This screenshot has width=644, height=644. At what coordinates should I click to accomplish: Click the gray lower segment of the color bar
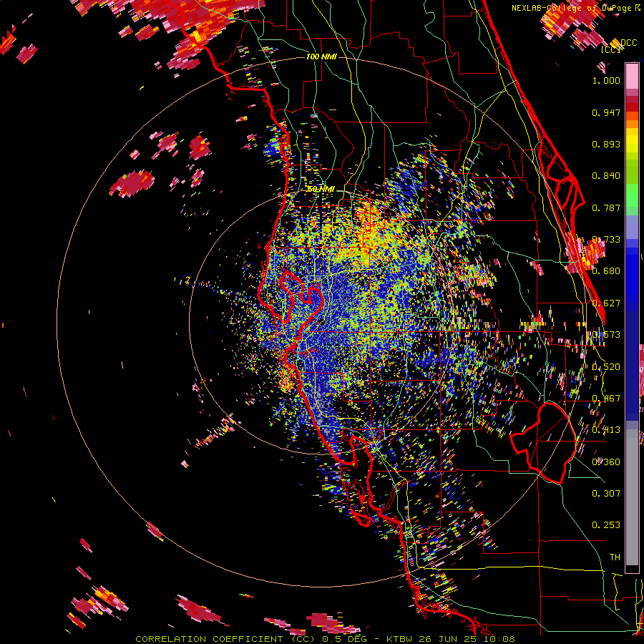coord(632,497)
